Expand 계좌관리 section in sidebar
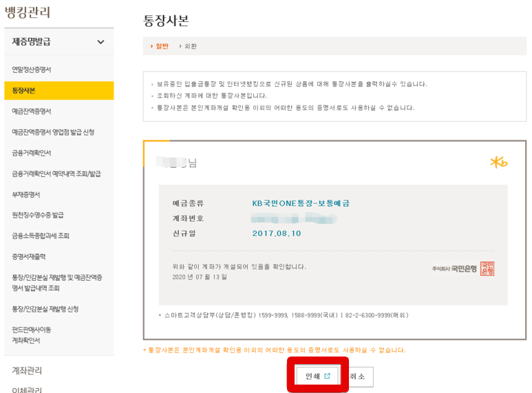The height and width of the screenshot is (393, 532). coord(27,370)
